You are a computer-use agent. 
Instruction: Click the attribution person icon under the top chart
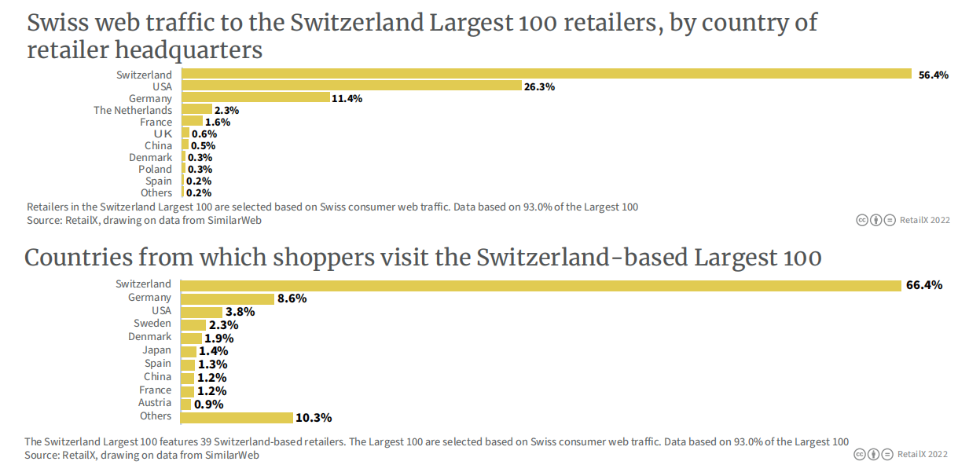click(875, 220)
